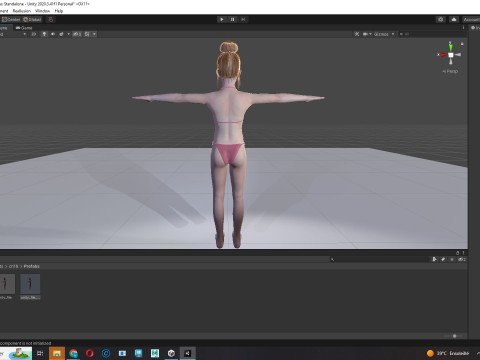Toggle the gizmo rotation lock icon

tap(462, 44)
